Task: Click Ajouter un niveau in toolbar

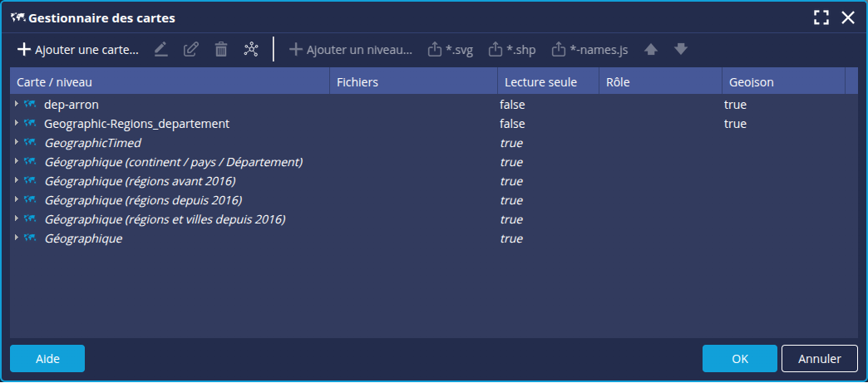Action: point(351,50)
